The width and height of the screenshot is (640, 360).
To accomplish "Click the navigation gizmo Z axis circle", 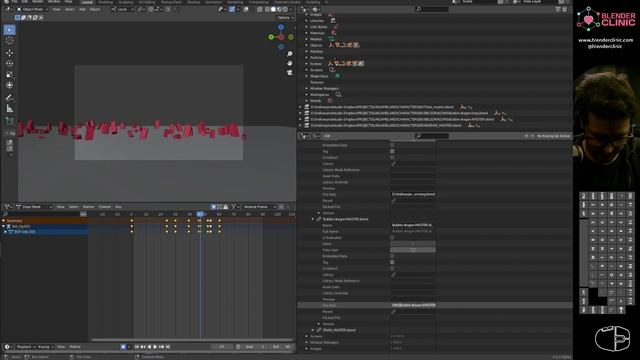I will point(281,27).
